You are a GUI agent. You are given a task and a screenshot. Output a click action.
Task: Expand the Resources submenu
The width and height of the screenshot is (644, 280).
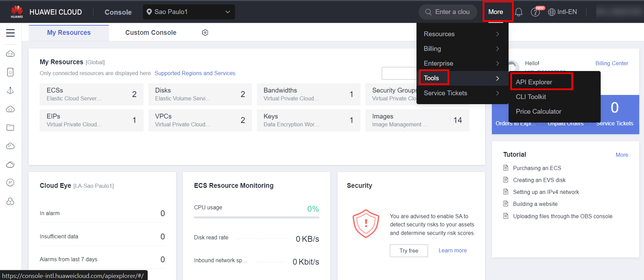[462, 34]
